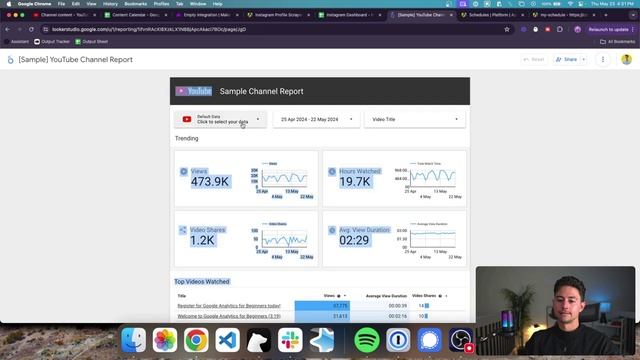Open Signal from the Dock
The height and width of the screenshot is (360, 640).
[429, 340]
